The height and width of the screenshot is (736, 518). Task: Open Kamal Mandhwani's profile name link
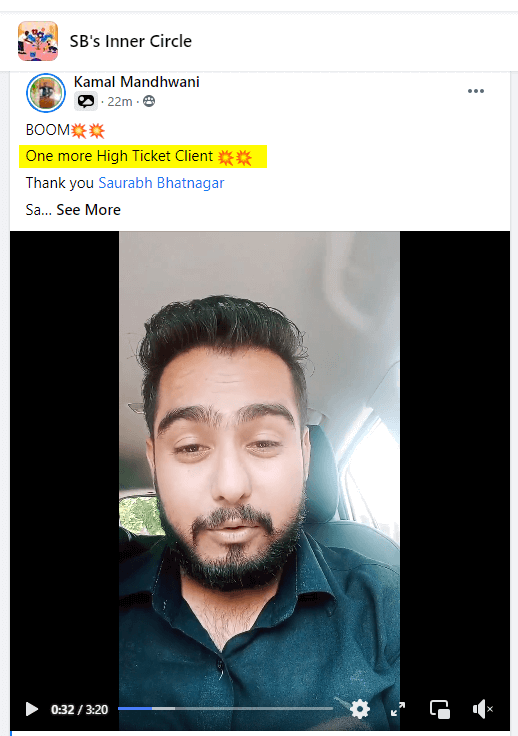[x=137, y=82]
